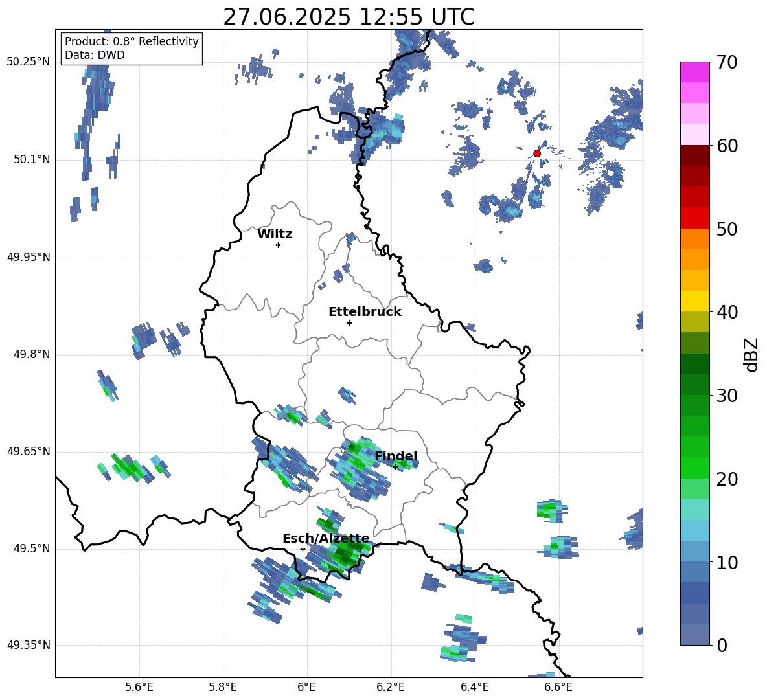This screenshot has height=700, width=767.
Task: Click the Ettelbruck city label
Action: point(365,312)
